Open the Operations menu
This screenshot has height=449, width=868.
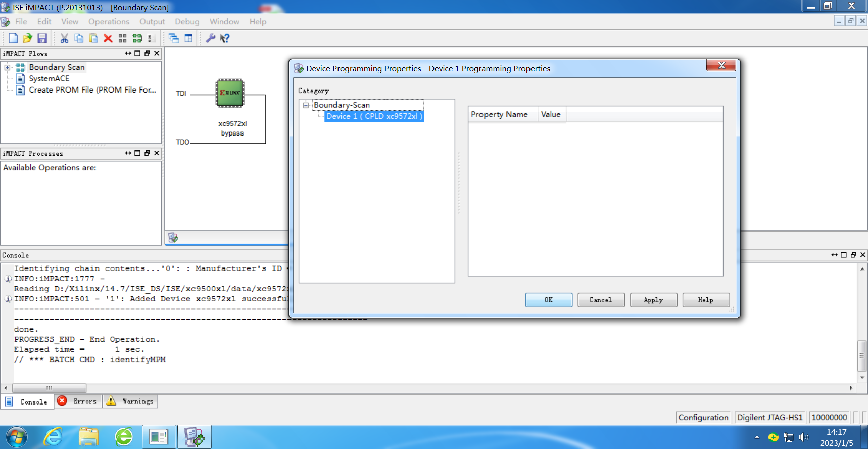109,22
